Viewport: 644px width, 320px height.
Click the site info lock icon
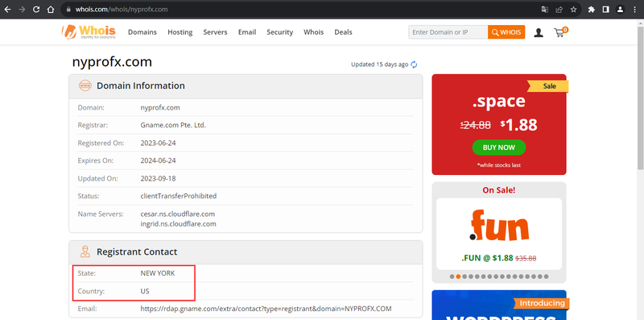pyautogui.click(x=68, y=9)
